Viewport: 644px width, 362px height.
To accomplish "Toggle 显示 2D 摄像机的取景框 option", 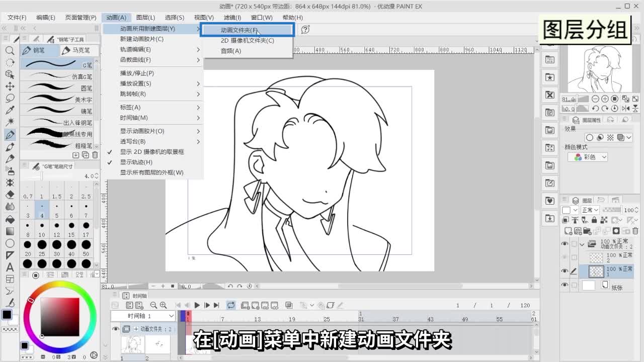I will (x=152, y=151).
